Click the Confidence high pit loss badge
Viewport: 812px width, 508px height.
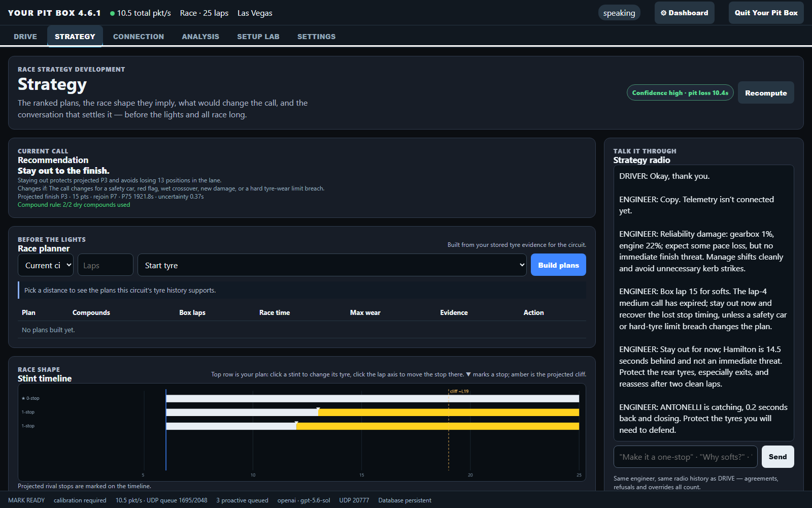pos(680,92)
